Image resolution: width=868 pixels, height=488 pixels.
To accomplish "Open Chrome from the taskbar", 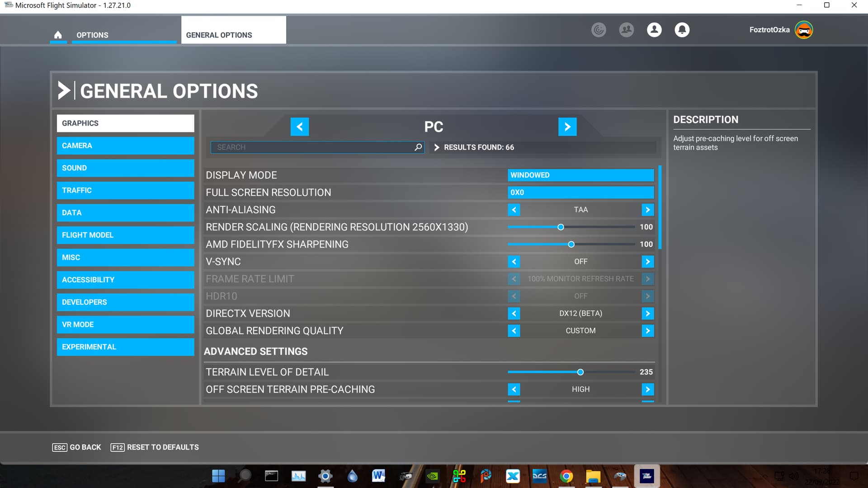I will pyautogui.click(x=566, y=476).
